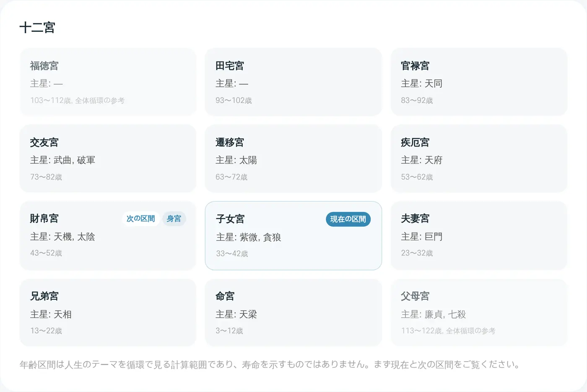Click the 遷移宮 heading
The height and width of the screenshot is (392, 587).
pyautogui.click(x=230, y=142)
